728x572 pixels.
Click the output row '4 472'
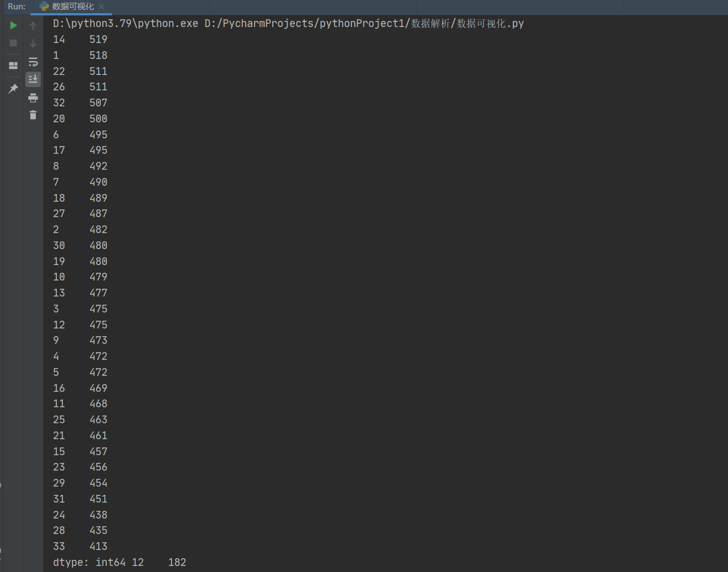pos(80,357)
